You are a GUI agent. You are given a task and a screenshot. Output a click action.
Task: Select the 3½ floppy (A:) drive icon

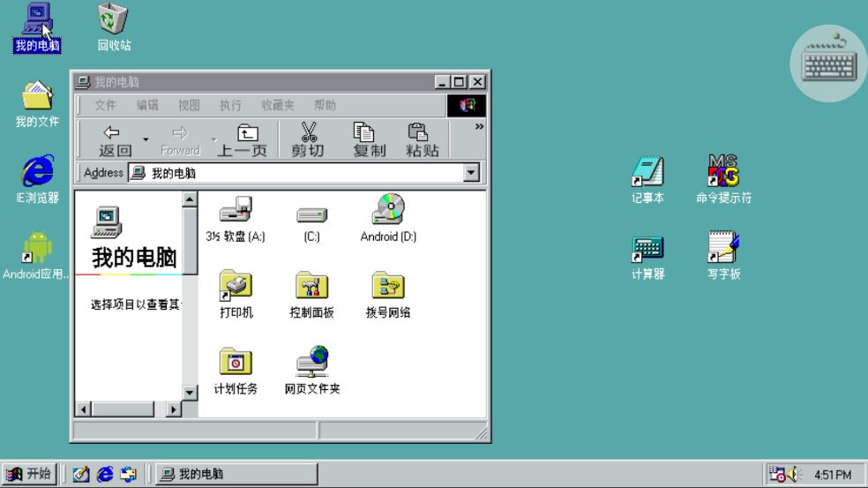(236, 220)
